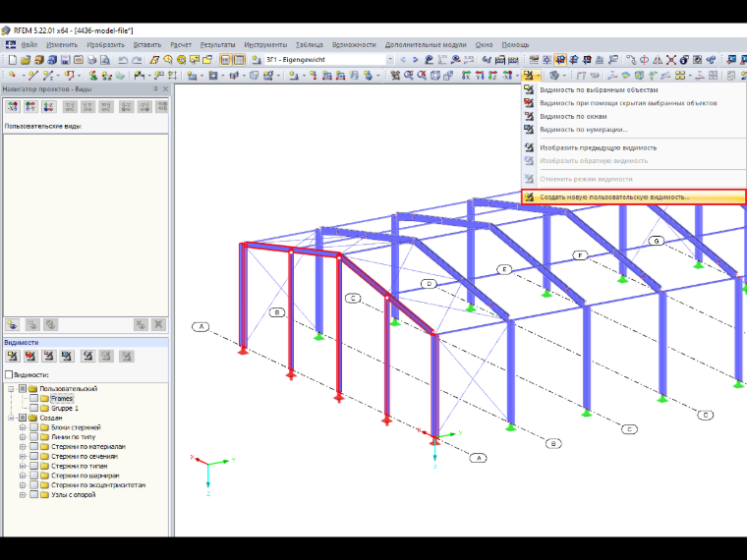Undo the last action
The image size is (747, 560).
[x=123, y=60]
